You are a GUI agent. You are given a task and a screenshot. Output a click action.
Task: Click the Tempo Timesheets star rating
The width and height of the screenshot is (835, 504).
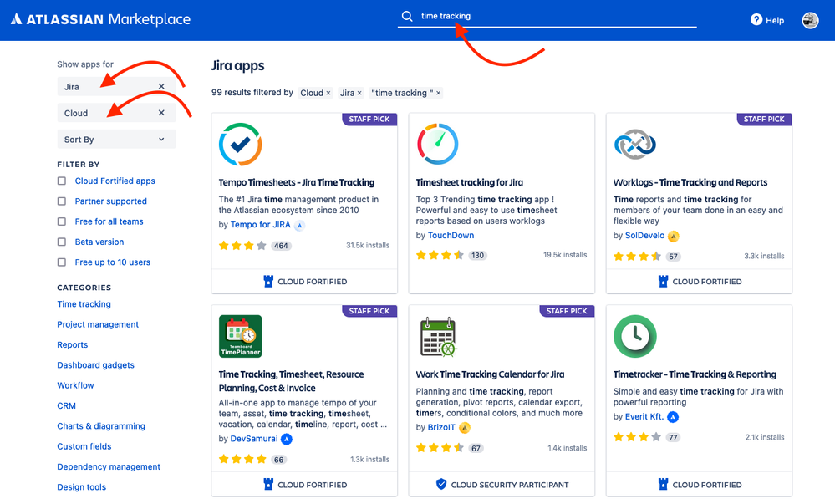click(x=242, y=246)
